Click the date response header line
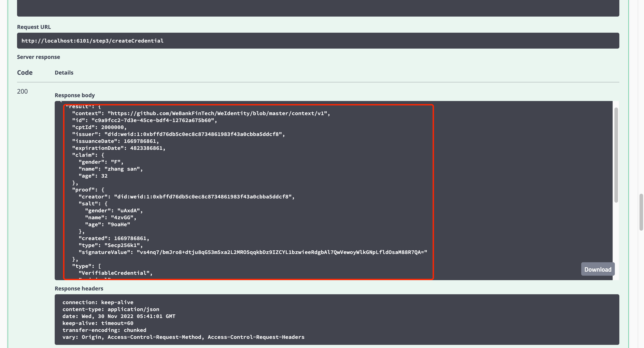This screenshot has height=348, width=644. (x=119, y=316)
